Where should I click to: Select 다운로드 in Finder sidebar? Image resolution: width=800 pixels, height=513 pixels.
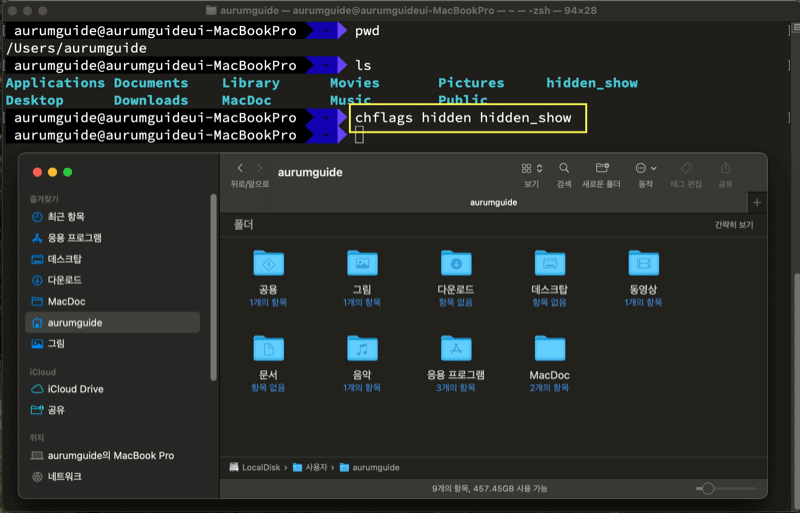112,280
